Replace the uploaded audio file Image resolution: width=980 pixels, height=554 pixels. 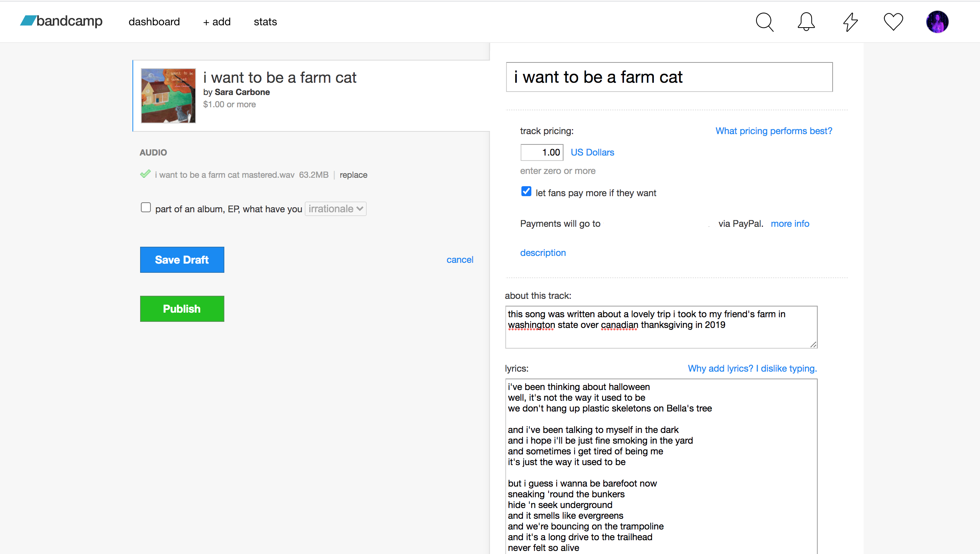tap(353, 175)
